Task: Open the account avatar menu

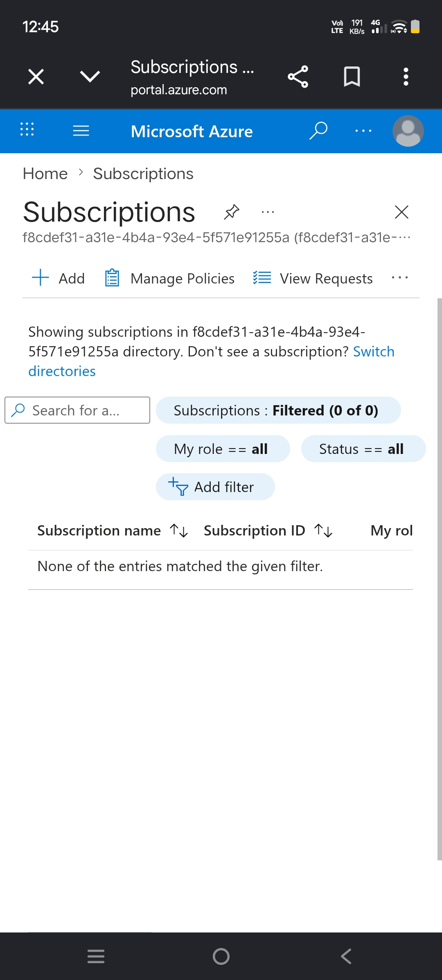Action: (408, 131)
